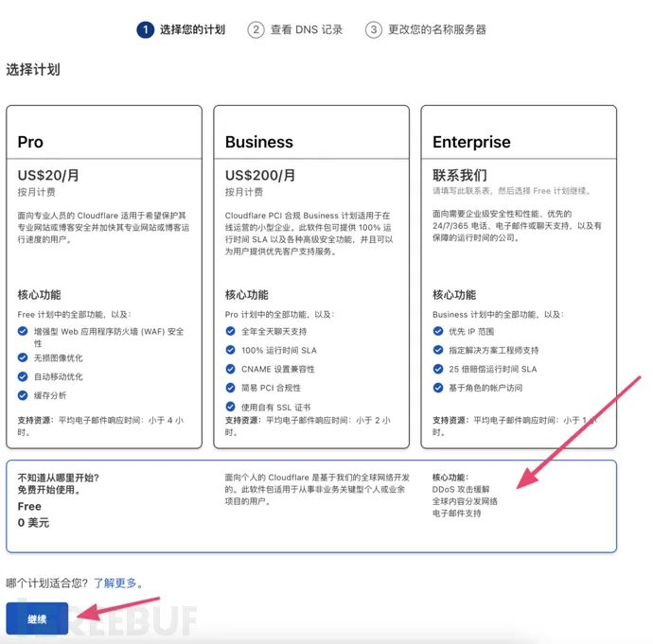Image resolution: width=653 pixels, height=644 pixels.
Task: Click the 基于角色的帐户访问 feature text
Action: click(x=485, y=388)
